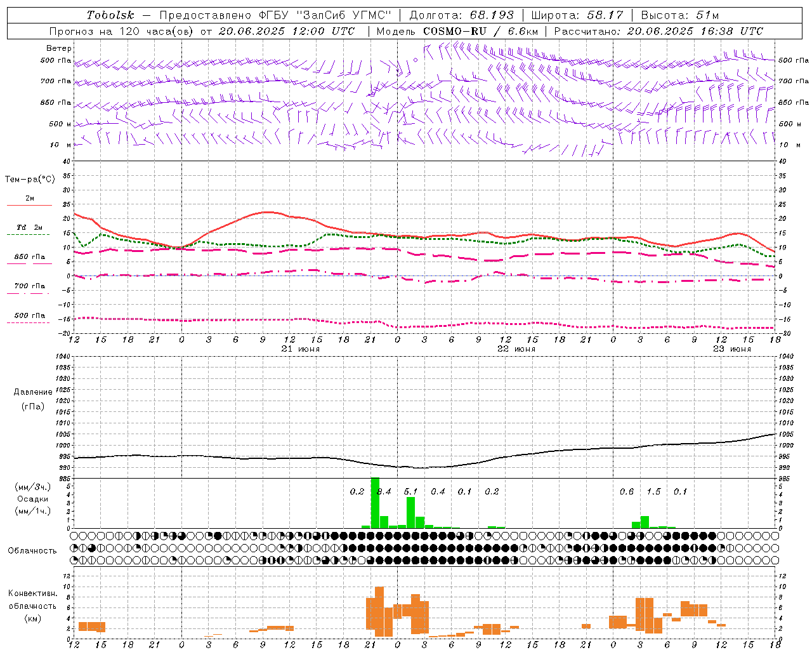Click the (мм/3ч.) unit label

33,487
